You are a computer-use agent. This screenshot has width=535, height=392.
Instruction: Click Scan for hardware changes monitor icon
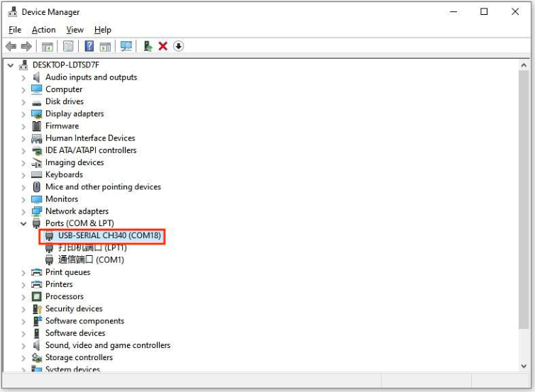click(x=126, y=46)
